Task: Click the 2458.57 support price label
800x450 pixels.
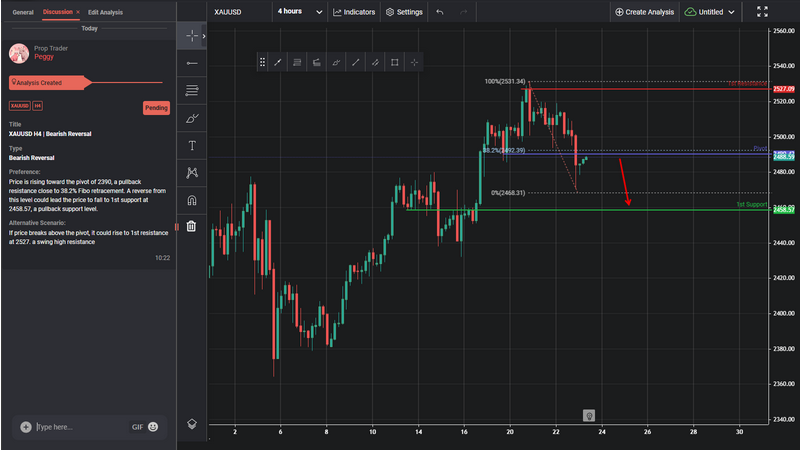Action: pyautogui.click(x=784, y=210)
